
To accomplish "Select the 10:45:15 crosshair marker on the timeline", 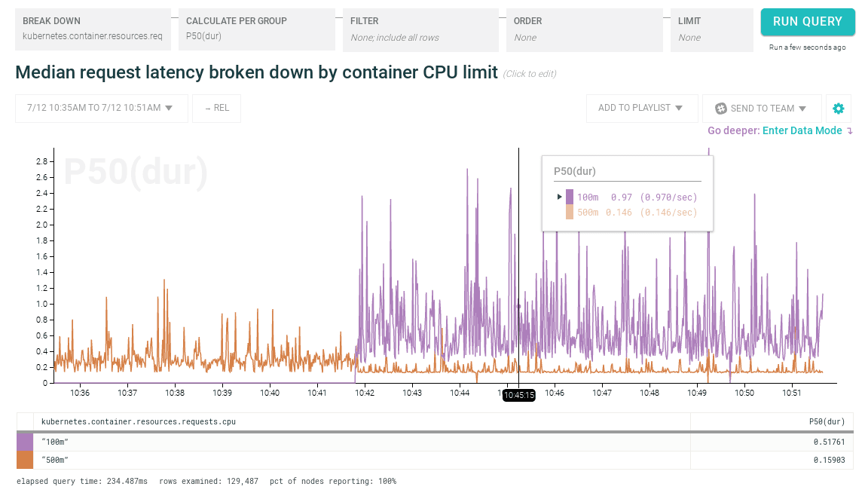I will coord(518,393).
